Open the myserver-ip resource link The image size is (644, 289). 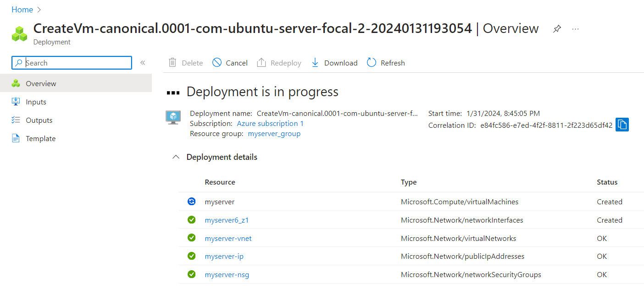[x=224, y=256]
